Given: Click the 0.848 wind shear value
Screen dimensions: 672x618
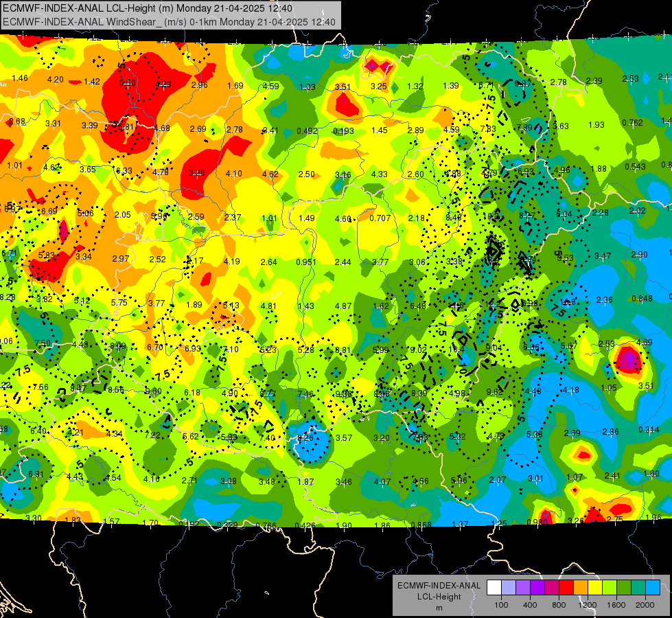Looking at the screenshot, I should pyautogui.click(x=642, y=299).
